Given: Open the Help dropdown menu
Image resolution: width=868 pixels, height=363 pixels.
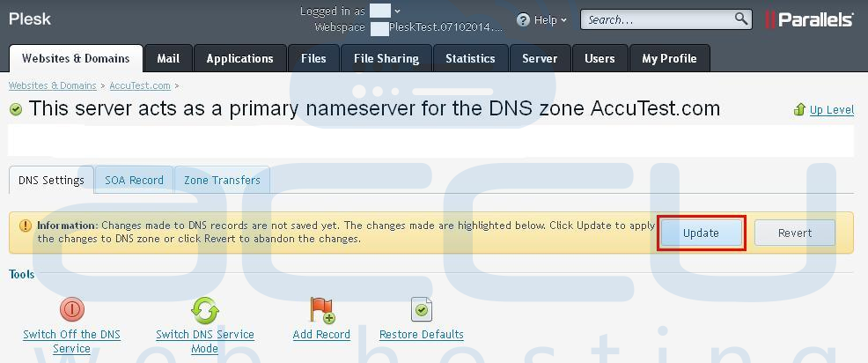Looking at the screenshot, I should pyautogui.click(x=550, y=20).
